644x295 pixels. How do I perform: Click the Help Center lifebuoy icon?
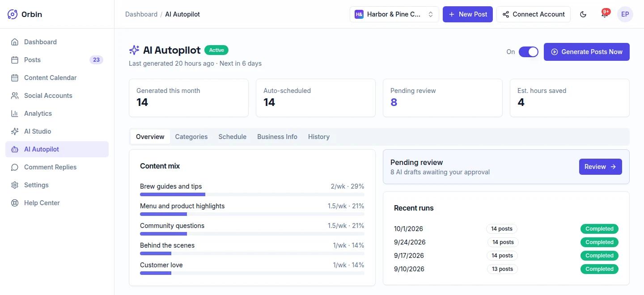15,203
